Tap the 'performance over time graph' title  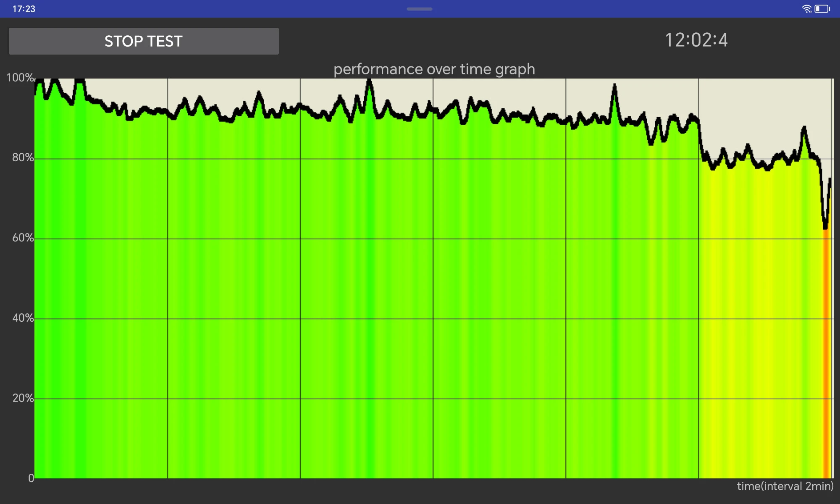(434, 69)
